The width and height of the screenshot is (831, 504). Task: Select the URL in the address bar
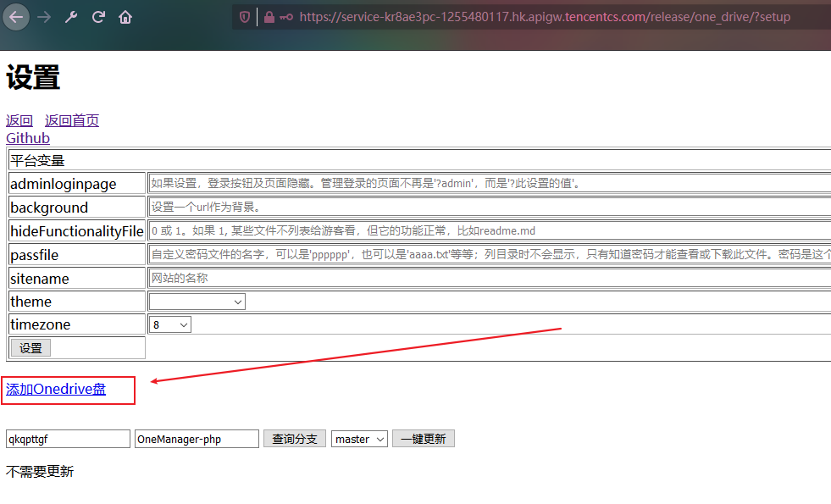coord(545,17)
